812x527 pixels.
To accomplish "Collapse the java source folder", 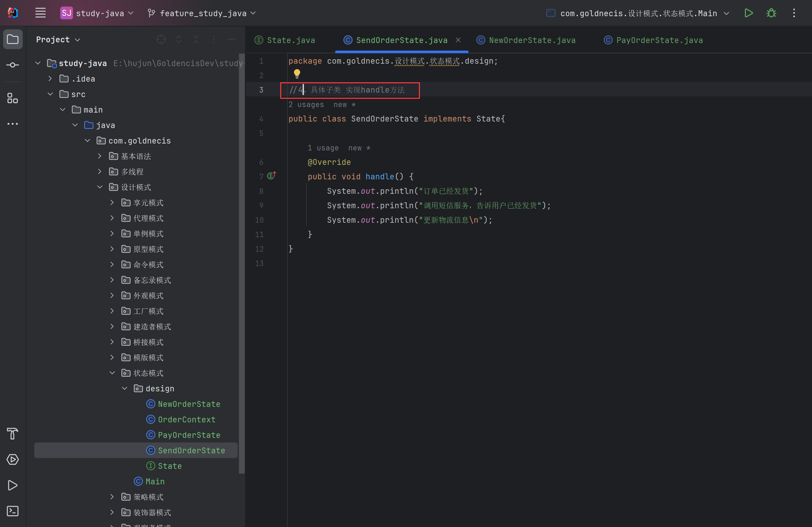I will 75,125.
